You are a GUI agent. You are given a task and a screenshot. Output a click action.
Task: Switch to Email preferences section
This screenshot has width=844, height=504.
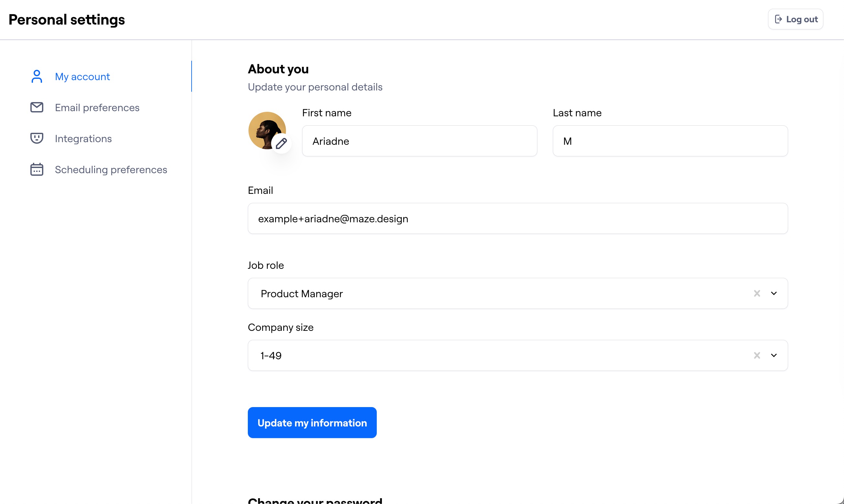coord(97,107)
